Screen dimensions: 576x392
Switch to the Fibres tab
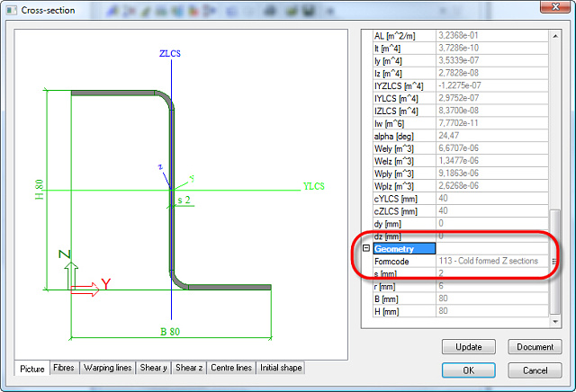click(63, 368)
